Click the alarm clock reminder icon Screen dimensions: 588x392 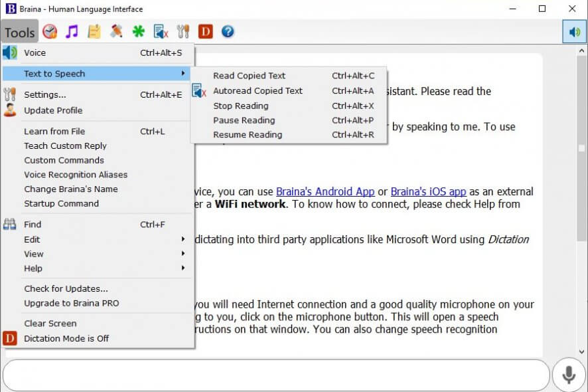click(50, 31)
